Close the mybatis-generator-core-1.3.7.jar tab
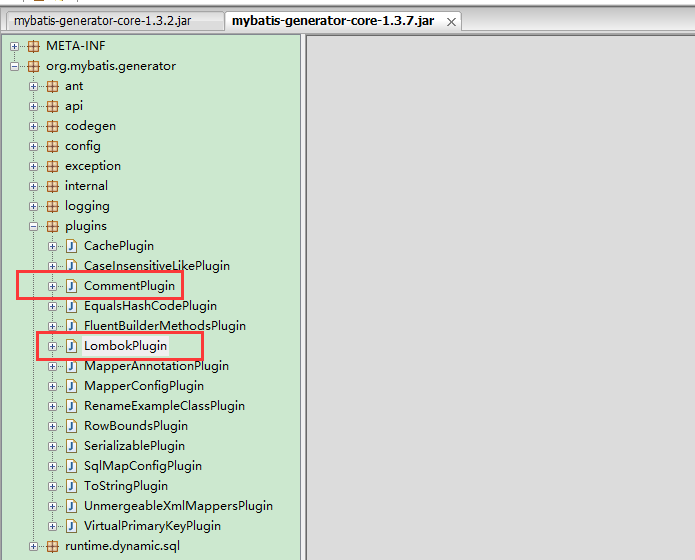The image size is (695, 560). tap(451, 22)
